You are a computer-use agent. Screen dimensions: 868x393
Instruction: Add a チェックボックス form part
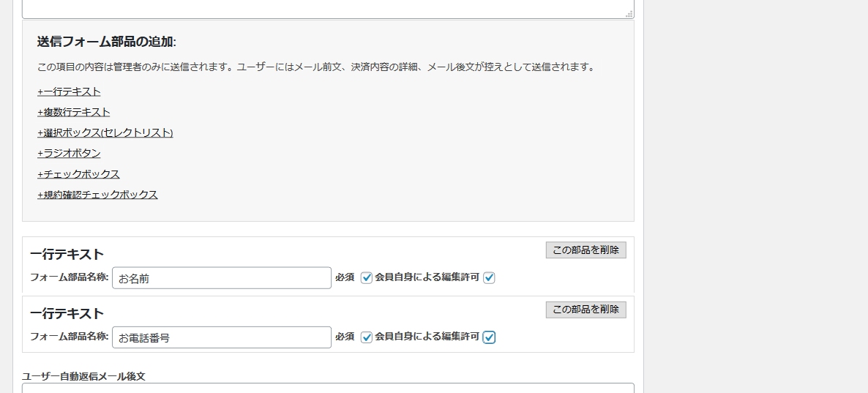tap(78, 173)
